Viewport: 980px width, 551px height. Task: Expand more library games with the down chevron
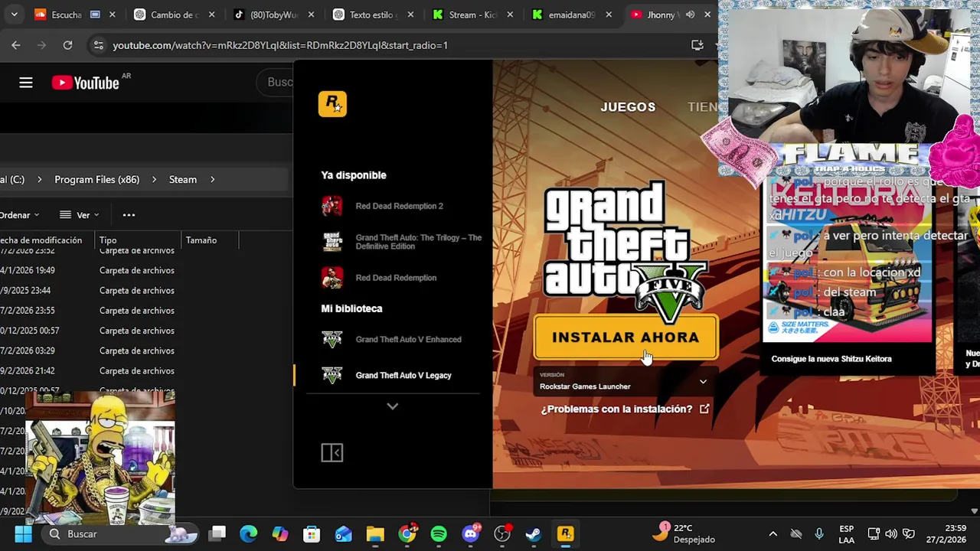click(x=392, y=406)
